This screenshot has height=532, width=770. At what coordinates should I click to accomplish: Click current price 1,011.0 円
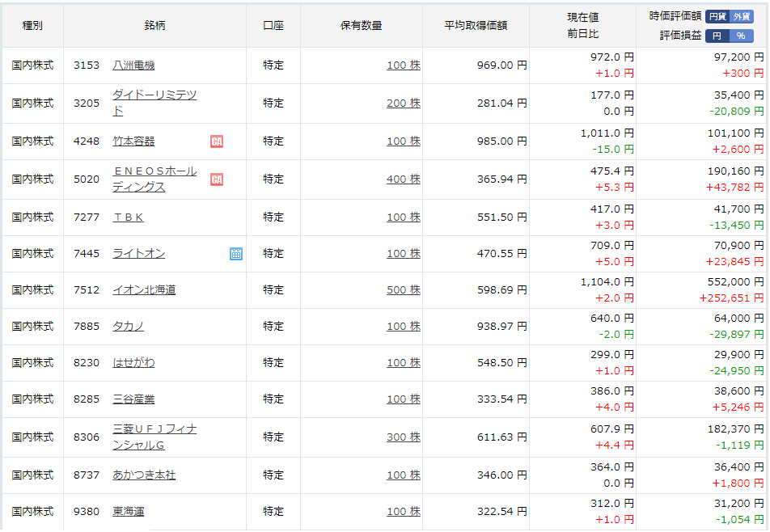click(607, 133)
